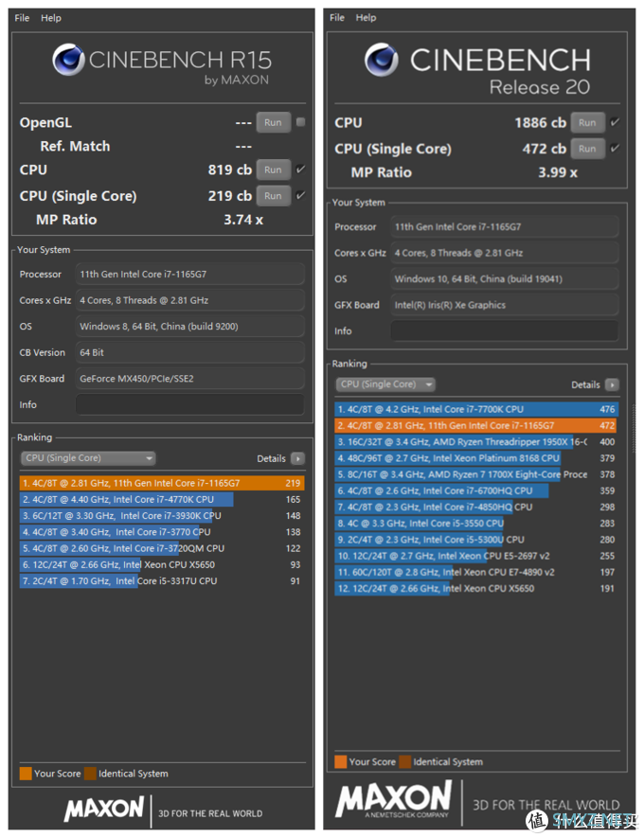Select ranking row Intel Core i7-3930K CPU
644x838 pixels.
pyautogui.click(x=162, y=516)
